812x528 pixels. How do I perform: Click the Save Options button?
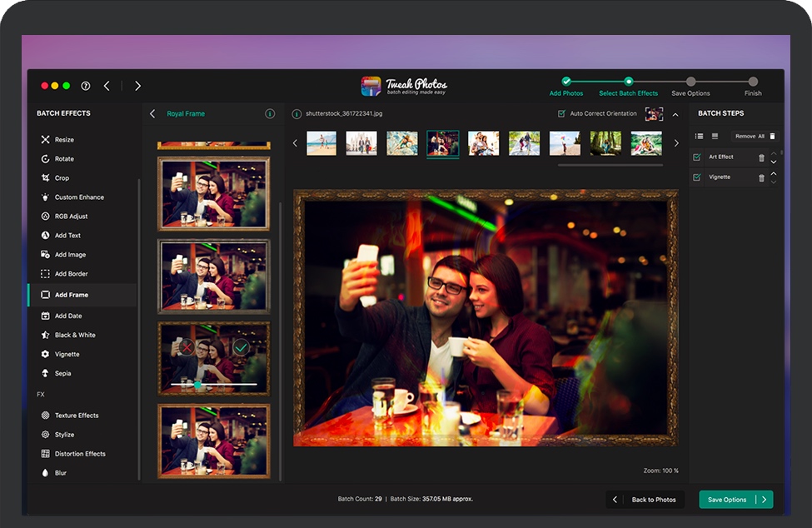(x=735, y=500)
